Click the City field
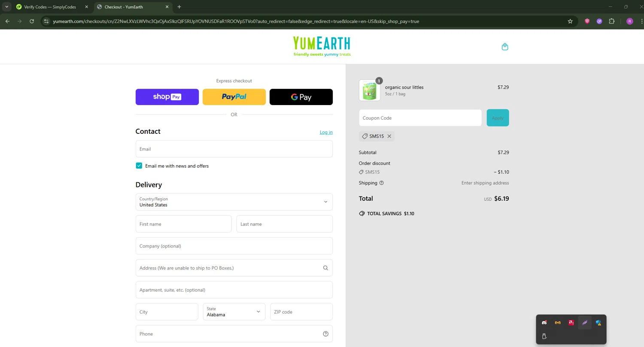The height and width of the screenshot is (347, 644). (167, 312)
